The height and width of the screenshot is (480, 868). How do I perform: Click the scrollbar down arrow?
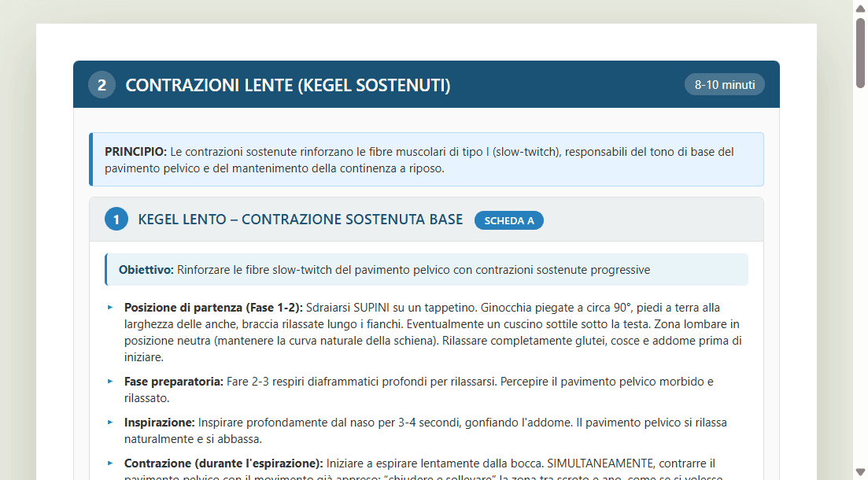click(x=862, y=472)
